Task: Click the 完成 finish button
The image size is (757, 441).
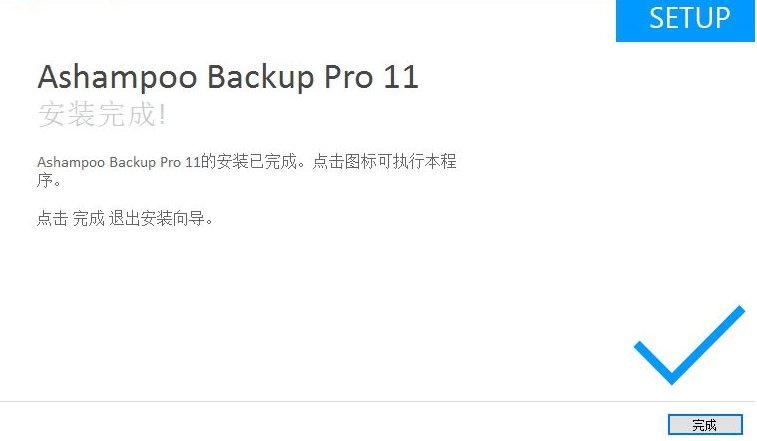Action: (x=705, y=425)
